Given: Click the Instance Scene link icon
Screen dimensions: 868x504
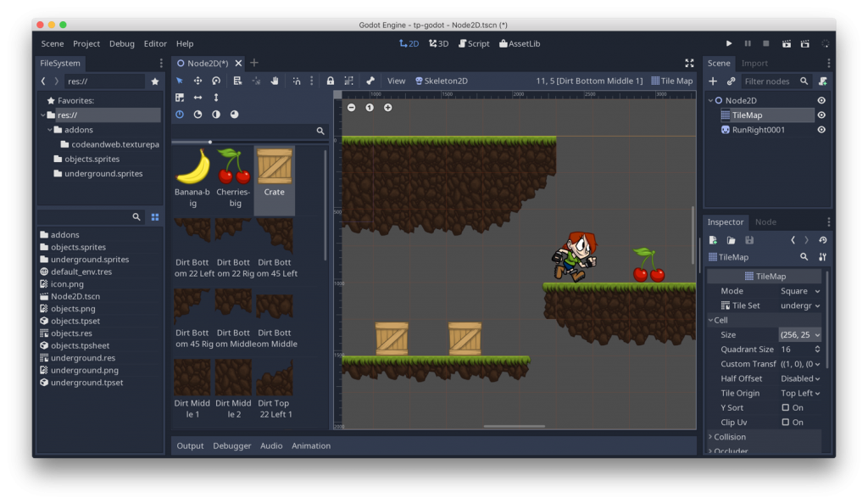Looking at the screenshot, I should tap(732, 81).
